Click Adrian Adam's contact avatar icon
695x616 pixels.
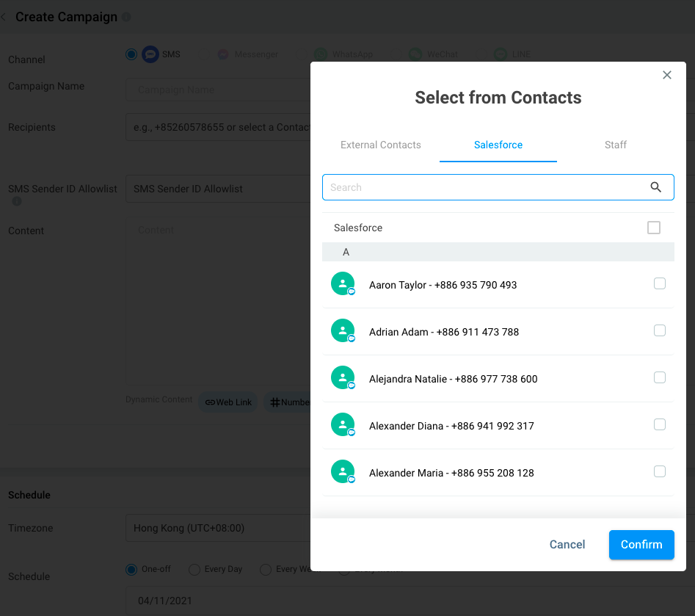coord(343,331)
